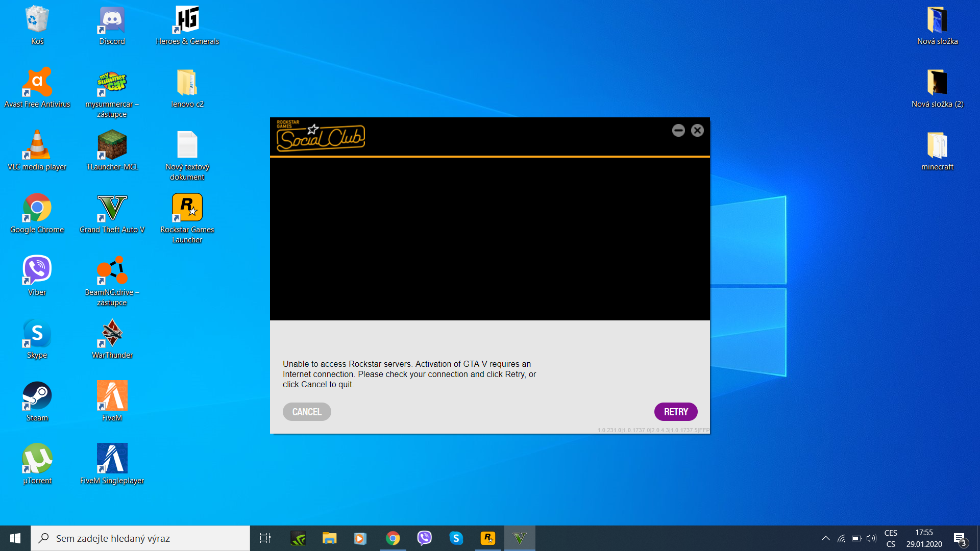Select the TLauncher-MCL Minecraft icon
The image size is (980, 551).
coord(112,145)
